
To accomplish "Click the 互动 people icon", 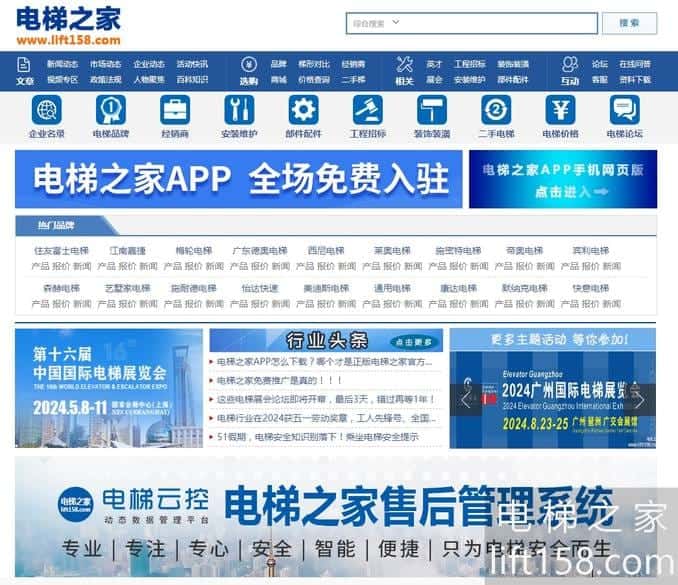I will click(x=569, y=64).
